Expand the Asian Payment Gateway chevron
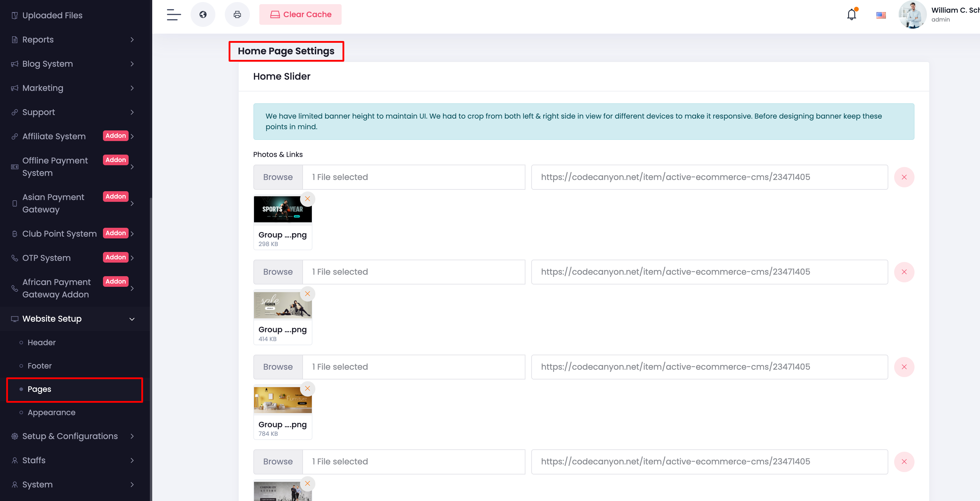980x501 pixels. pyautogui.click(x=132, y=204)
